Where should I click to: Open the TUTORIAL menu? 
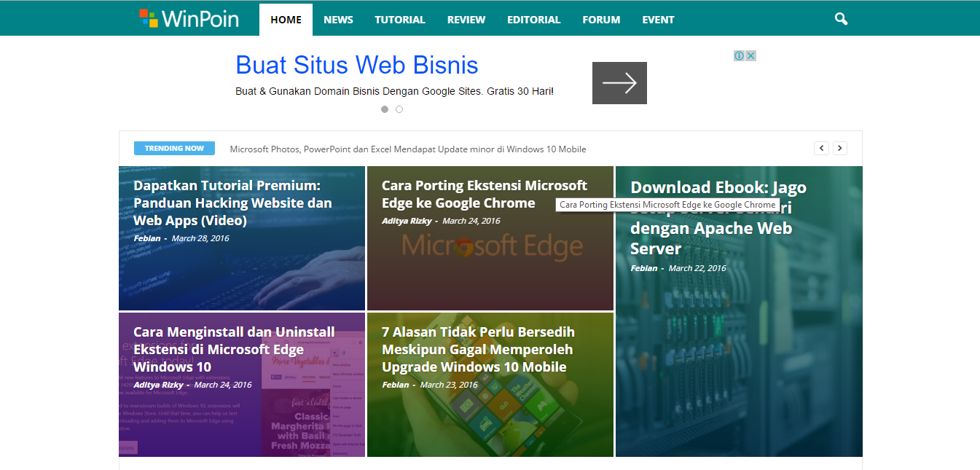[400, 20]
